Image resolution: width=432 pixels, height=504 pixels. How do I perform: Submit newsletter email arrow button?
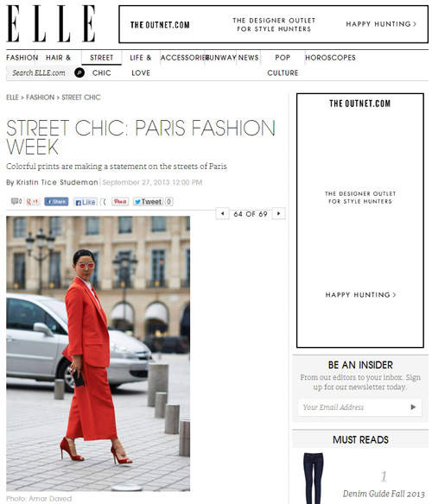(413, 407)
